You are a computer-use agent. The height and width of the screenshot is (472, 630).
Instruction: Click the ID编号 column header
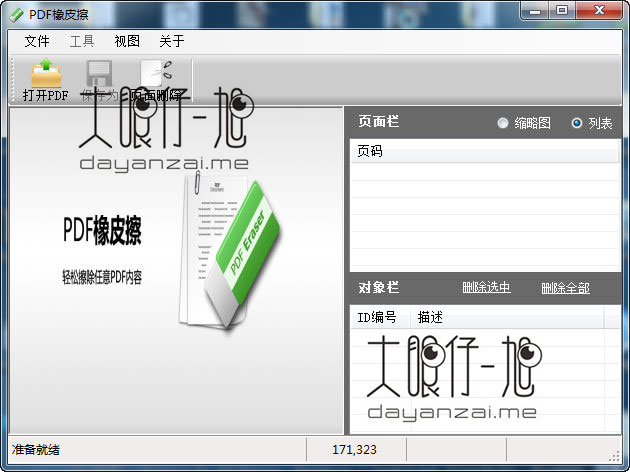(x=380, y=317)
